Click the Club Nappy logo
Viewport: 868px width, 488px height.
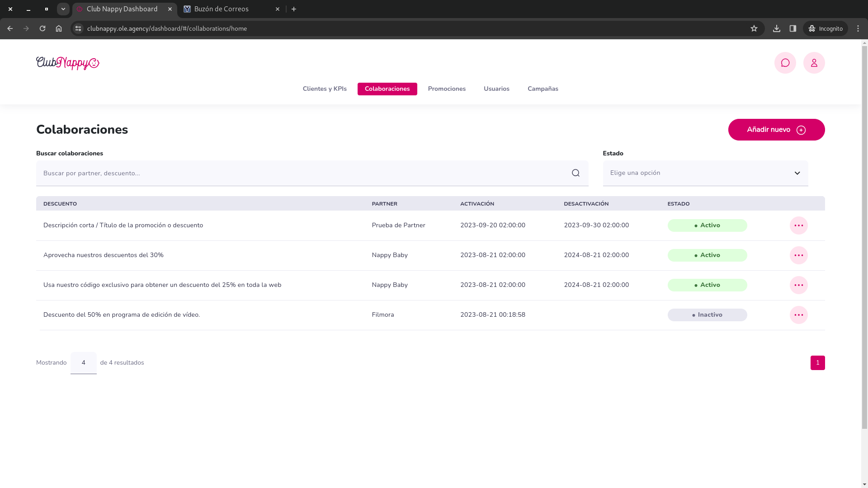pos(68,63)
